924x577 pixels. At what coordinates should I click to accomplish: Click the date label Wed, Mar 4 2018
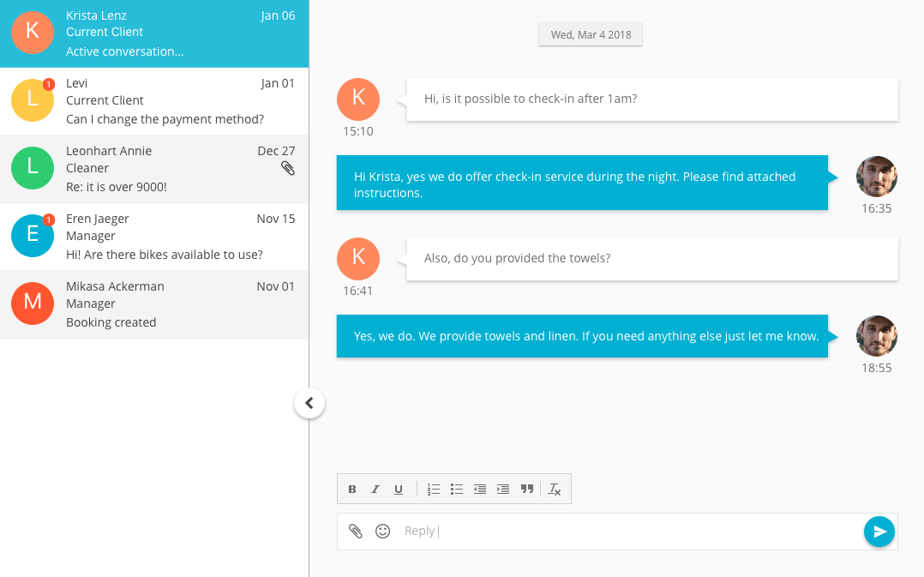pyautogui.click(x=591, y=34)
